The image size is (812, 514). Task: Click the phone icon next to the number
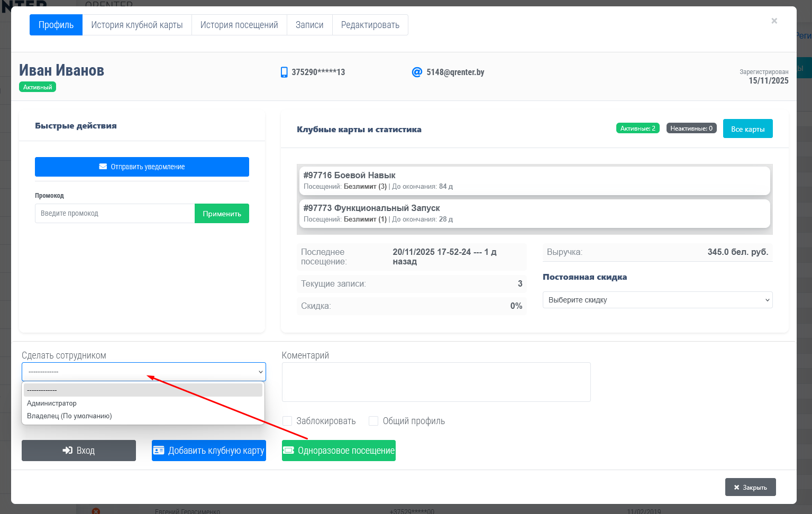pos(284,72)
